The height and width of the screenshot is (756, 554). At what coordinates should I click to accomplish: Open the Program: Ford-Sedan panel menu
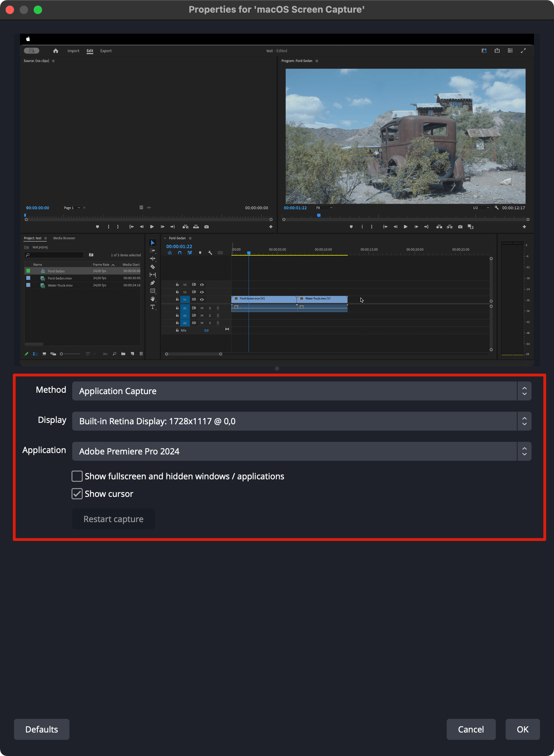[317, 61]
